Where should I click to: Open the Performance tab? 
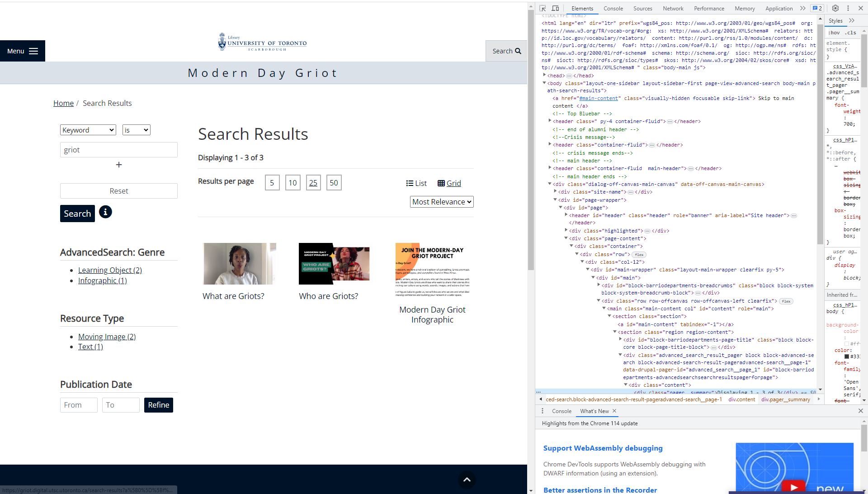point(709,8)
